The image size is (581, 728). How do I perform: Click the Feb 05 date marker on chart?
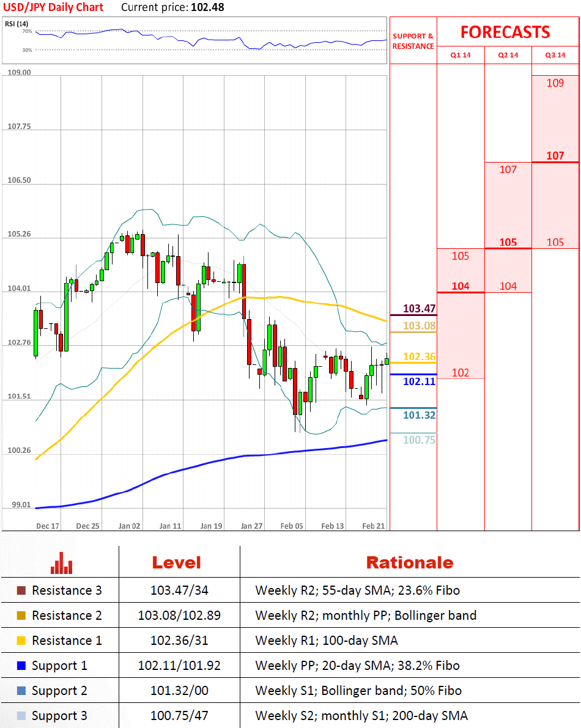click(292, 526)
